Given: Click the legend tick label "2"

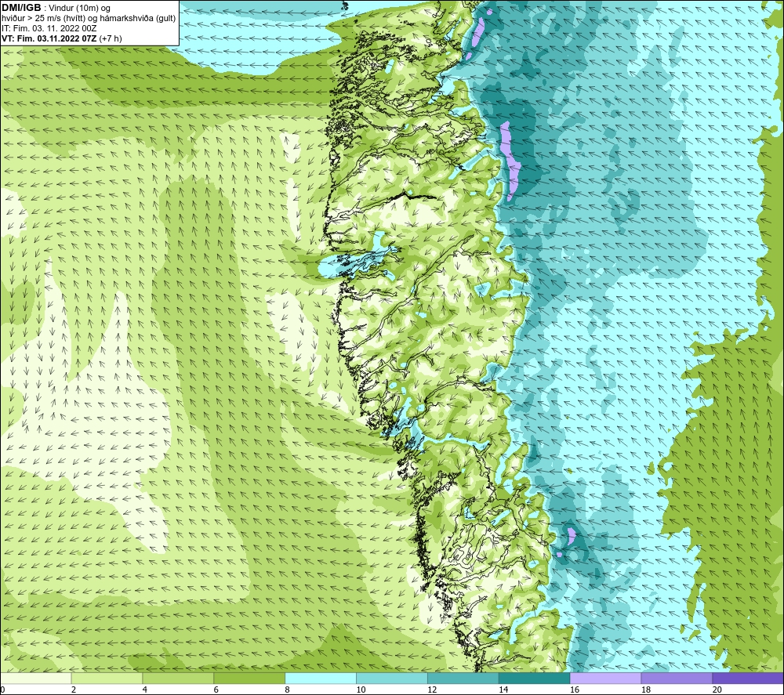Looking at the screenshot, I should (x=74, y=690).
